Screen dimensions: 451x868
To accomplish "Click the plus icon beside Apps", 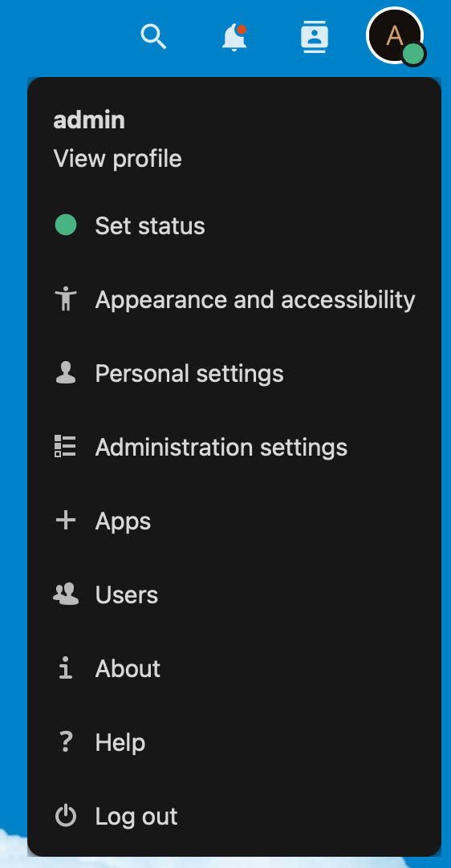I will click(x=66, y=521).
